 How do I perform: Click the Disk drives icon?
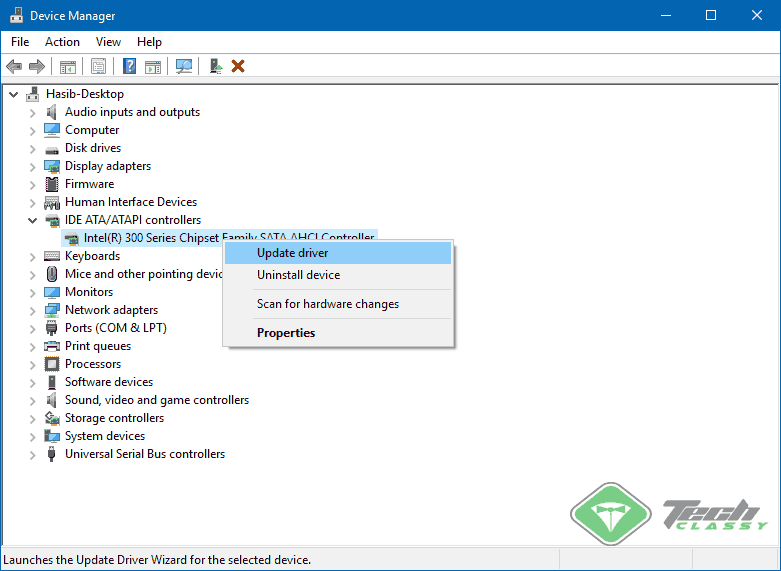pyautogui.click(x=52, y=149)
